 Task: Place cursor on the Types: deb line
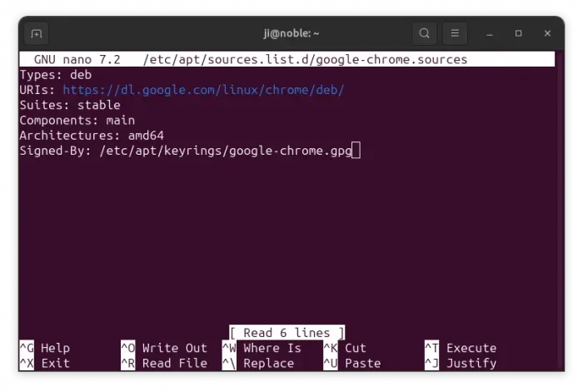point(55,75)
